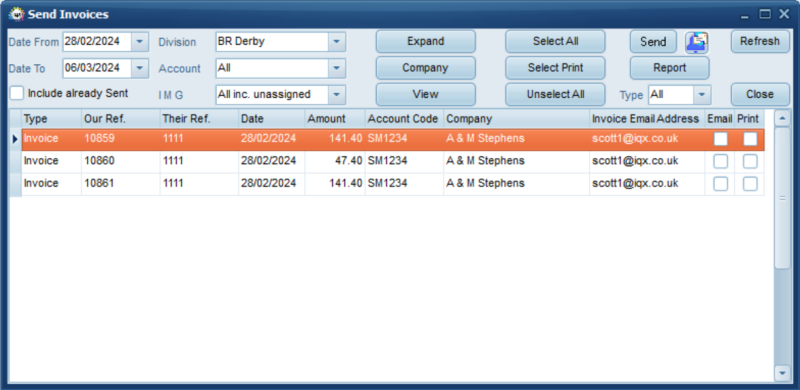Maximize the Send Invoices window

[765, 14]
